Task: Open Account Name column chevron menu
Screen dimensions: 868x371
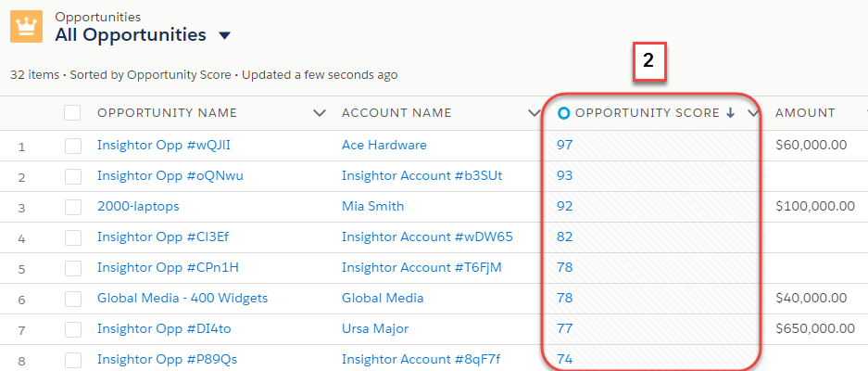Action: coord(534,114)
